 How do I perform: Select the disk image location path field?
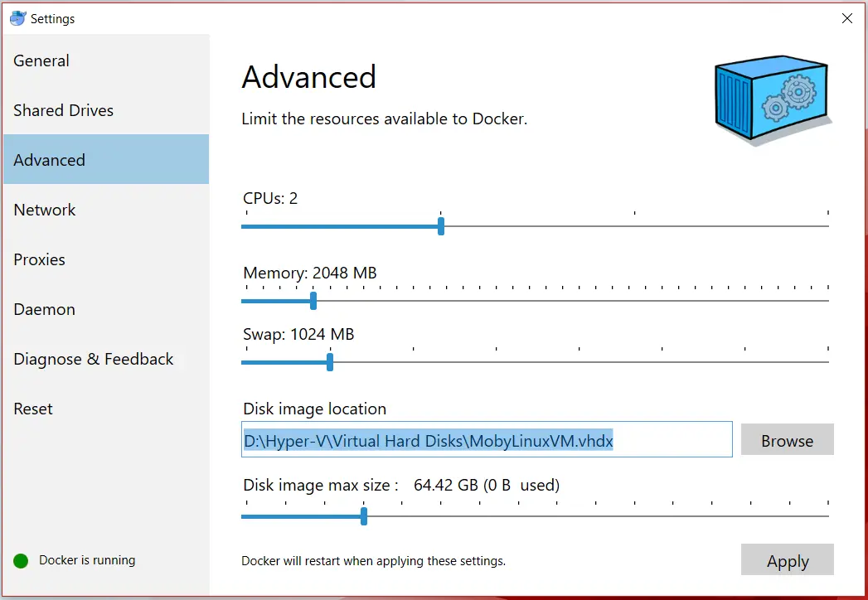coord(486,440)
